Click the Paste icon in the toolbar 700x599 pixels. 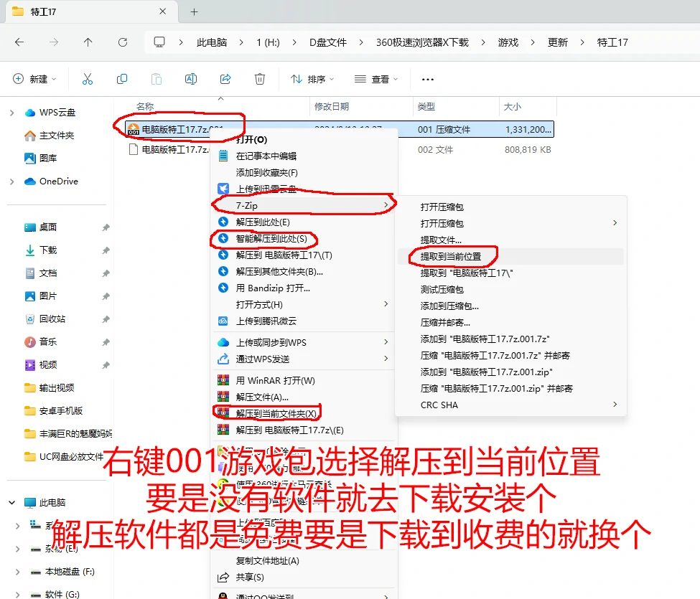pos(157,79)
